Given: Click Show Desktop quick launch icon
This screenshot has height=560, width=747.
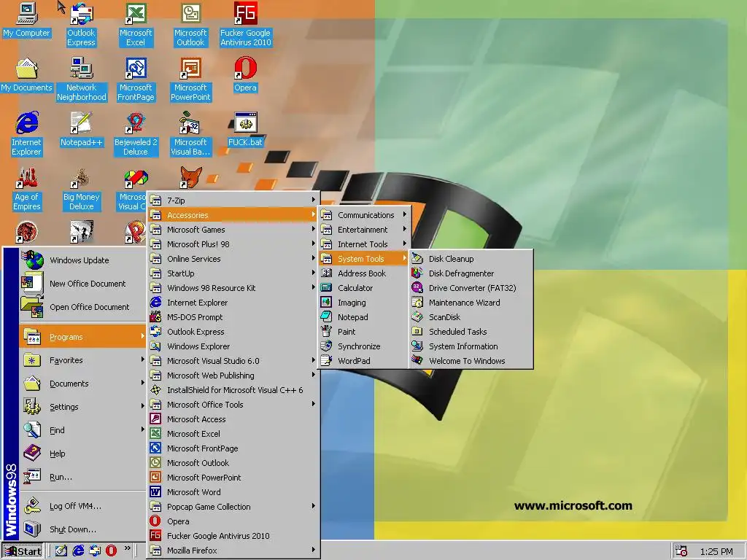Looking at the screenshot, I should [61, 551].
